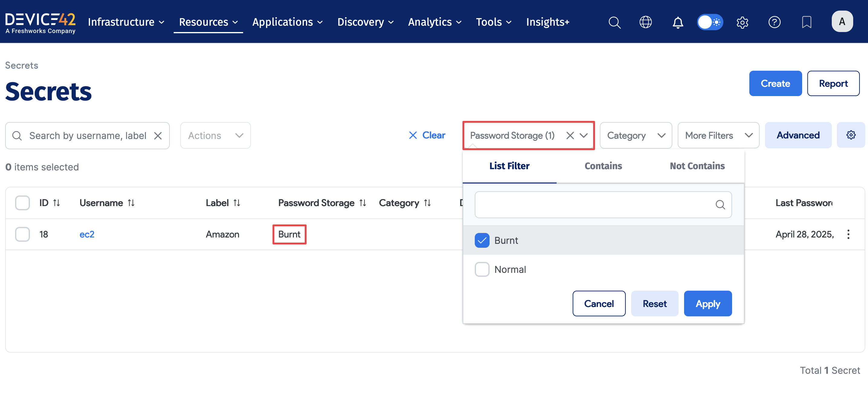The height and width of the screenshot is (394, 868).
Task: Open table column settings gear beside Advanced
Action: click(x=850, y=135)
